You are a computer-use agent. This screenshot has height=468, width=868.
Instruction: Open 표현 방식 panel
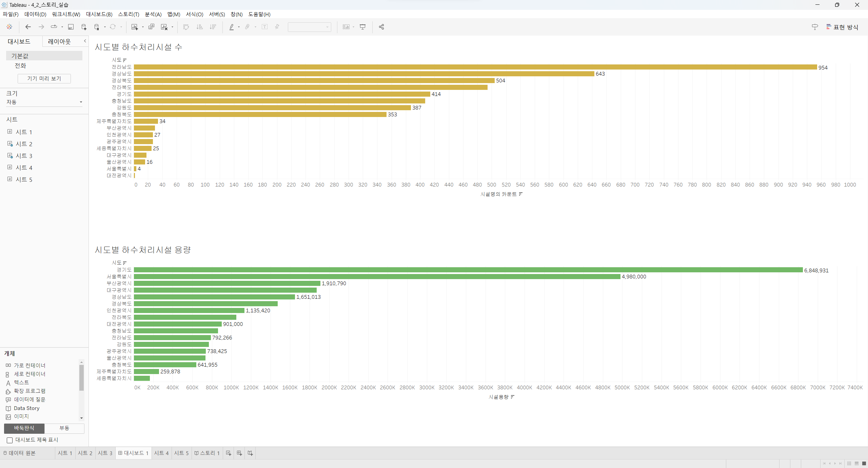coord(842,27)
